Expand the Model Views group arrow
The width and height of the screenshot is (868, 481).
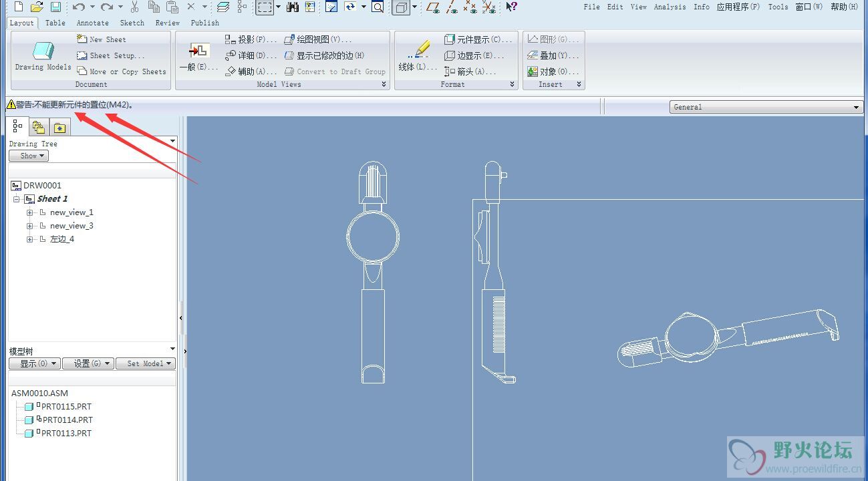coord(384,84)
